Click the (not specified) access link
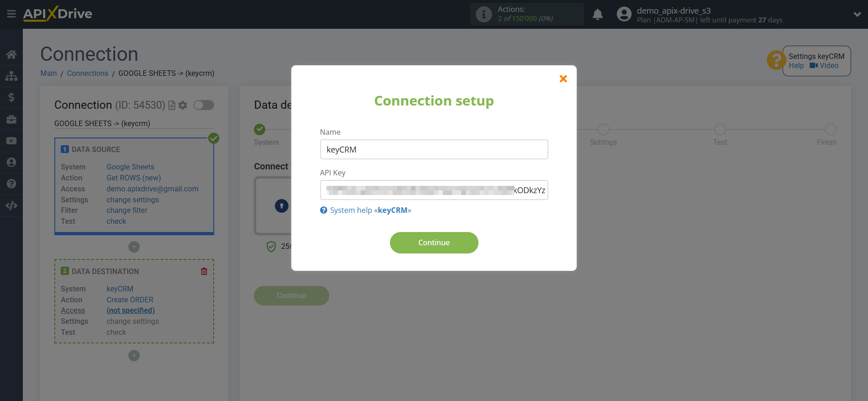The height and width of the screenshot is (401, 868). (x=131, y=310)
